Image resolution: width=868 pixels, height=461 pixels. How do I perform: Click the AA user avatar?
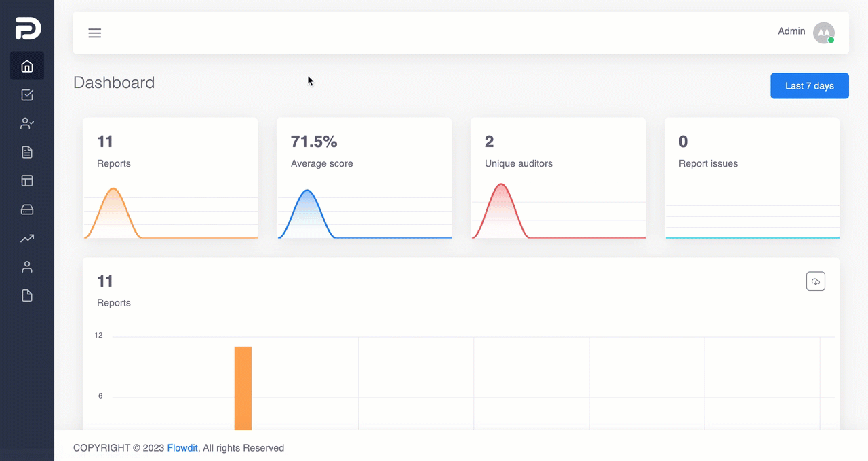823,33
